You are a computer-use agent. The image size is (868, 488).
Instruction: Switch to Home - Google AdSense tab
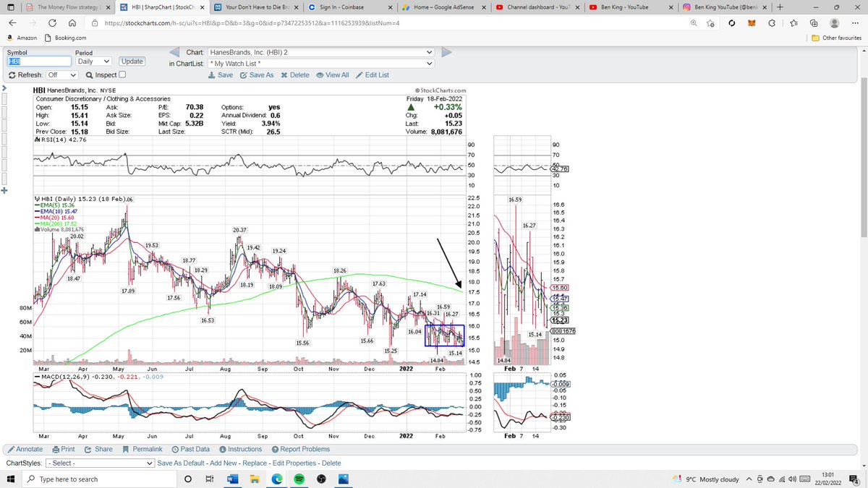[443, 7]
